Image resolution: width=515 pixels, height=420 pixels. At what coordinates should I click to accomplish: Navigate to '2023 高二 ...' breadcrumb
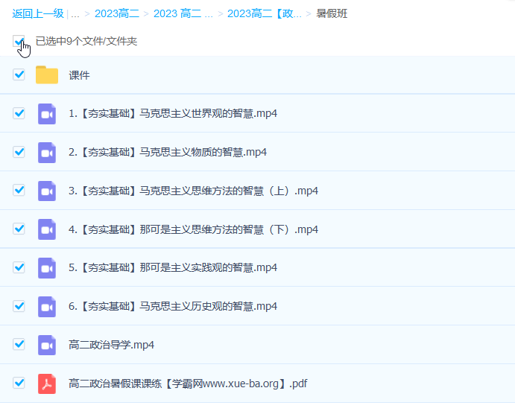[183, 13]
